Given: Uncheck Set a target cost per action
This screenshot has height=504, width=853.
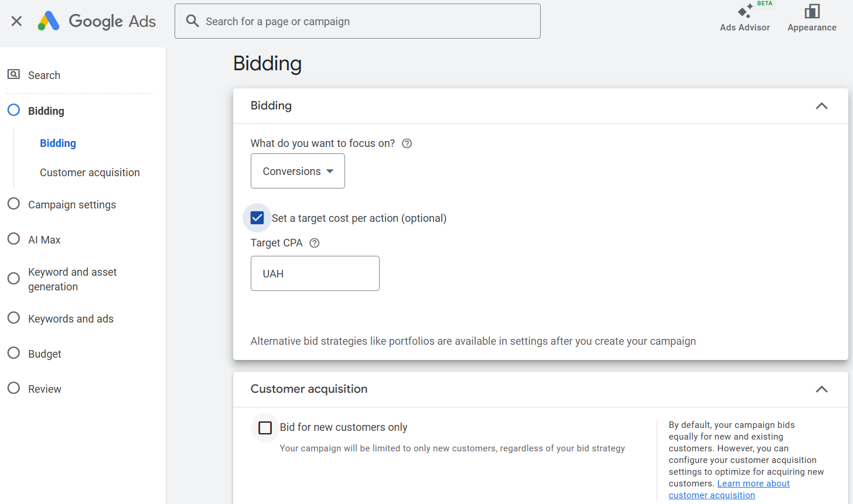Looking at the screenshot, I should (x=257, y=218).
